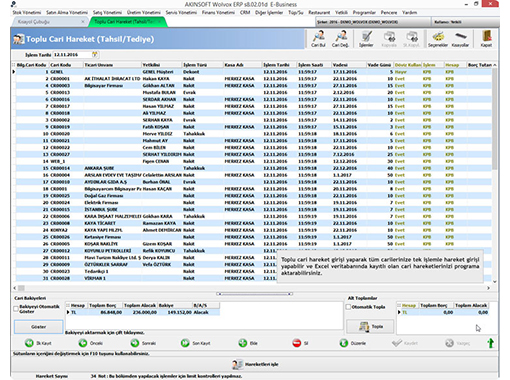510x380 pixels.
Task: Open Satış Yönetimi menu
Action: coord(107,12)
